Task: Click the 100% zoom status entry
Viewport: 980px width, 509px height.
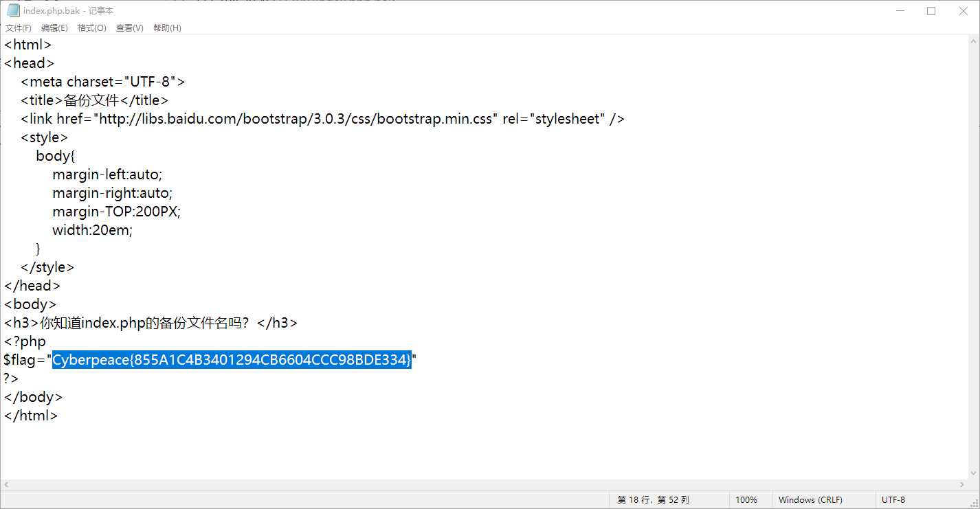Action: pyautogui.click(x=746, y=500)
